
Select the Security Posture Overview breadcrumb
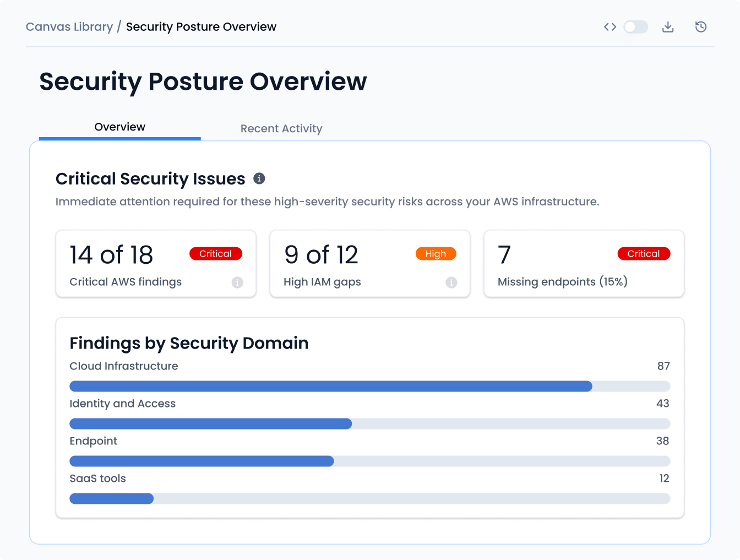pos(201,27)
